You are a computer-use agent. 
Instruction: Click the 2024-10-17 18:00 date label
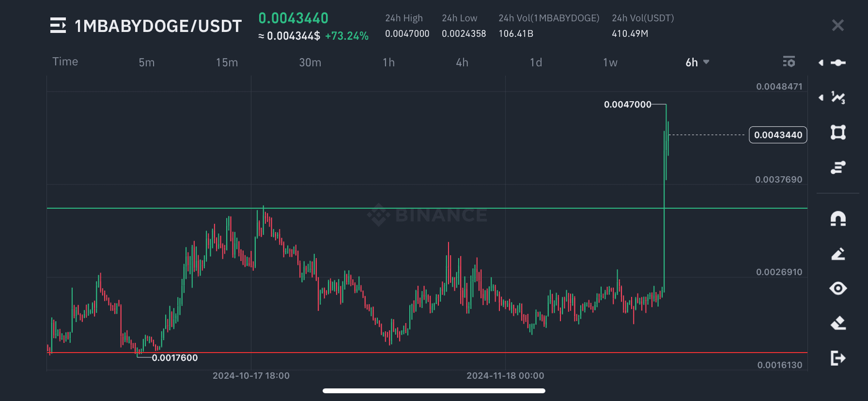tap(251, 376)
